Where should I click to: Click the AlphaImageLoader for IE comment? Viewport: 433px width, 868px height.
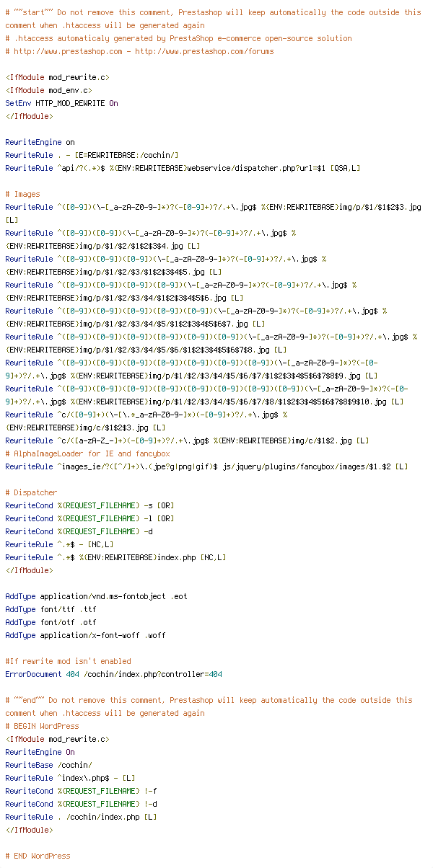87,454
